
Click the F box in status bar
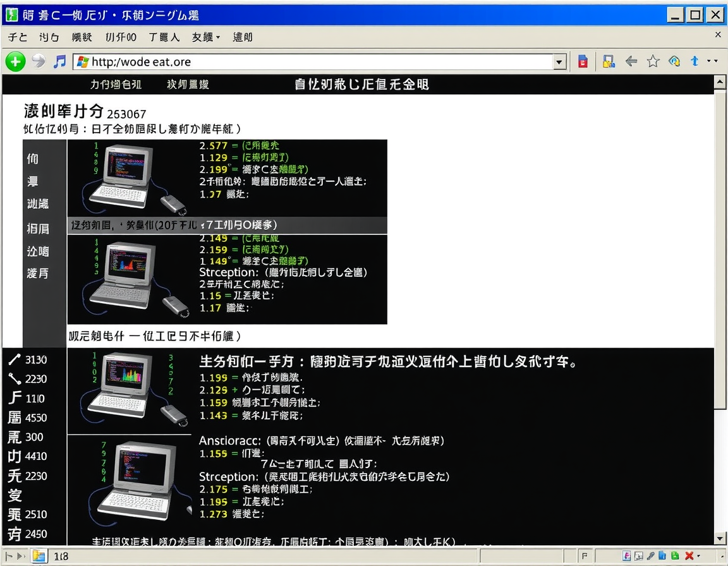click(585, 556)
